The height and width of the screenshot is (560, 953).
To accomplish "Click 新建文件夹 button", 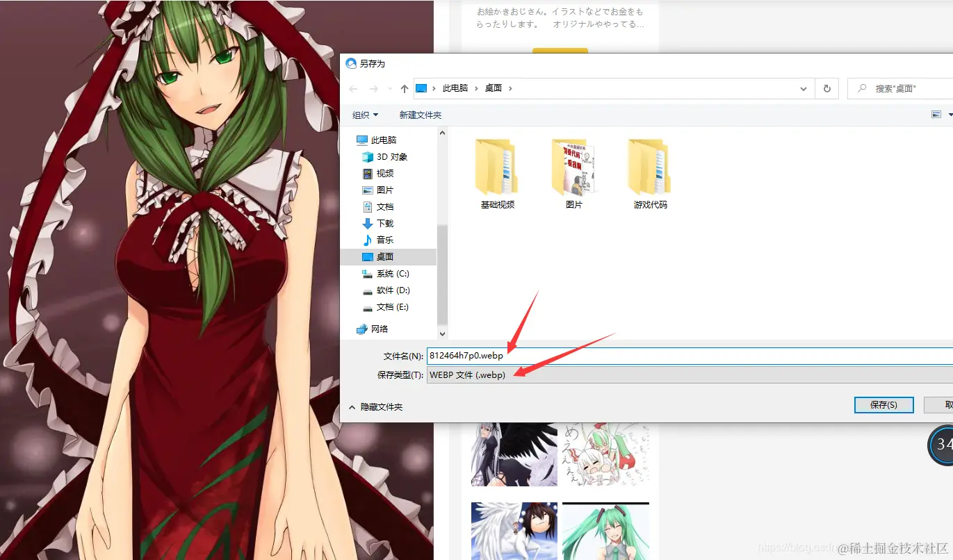I will tap(421, 115).
